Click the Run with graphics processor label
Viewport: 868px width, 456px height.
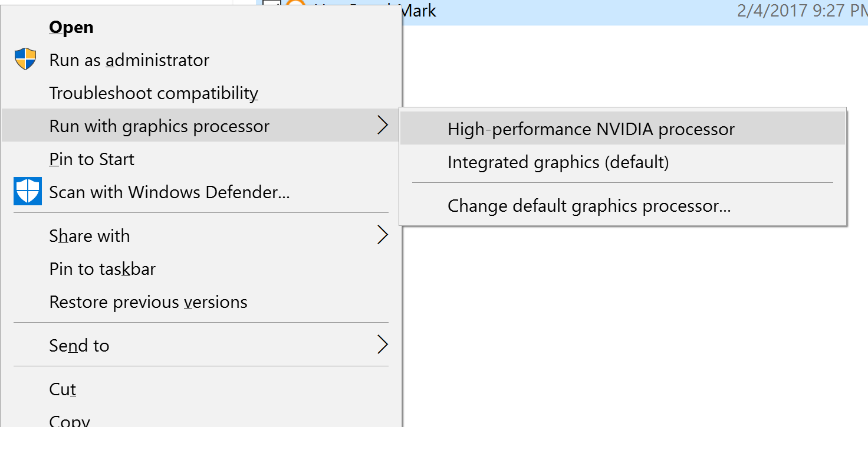pyautogui.click(x=159, y=126)
